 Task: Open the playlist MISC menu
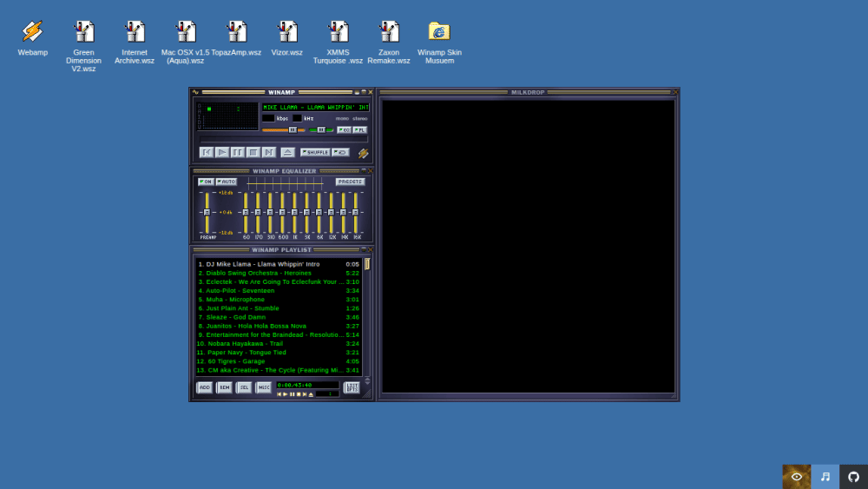[x=264, y=387]
